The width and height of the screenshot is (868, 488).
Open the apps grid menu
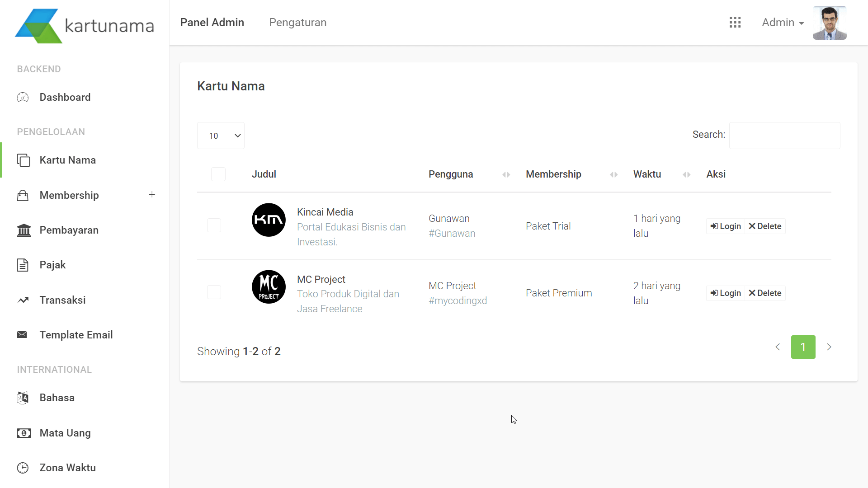point(736,22)
